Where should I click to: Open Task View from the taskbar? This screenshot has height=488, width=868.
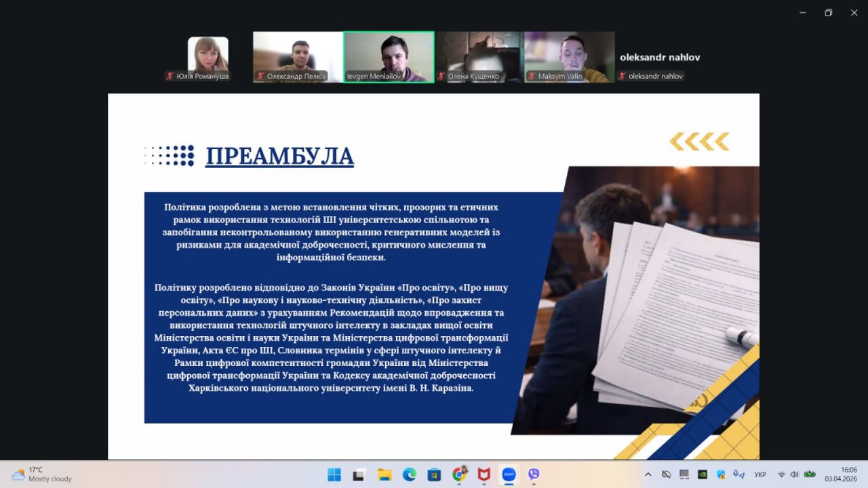(359, 474)
